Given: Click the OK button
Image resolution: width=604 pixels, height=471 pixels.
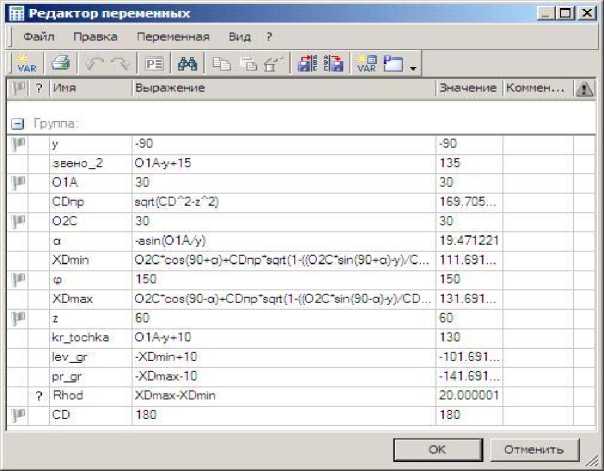Looking at the screenshot, I should [438, 449].
